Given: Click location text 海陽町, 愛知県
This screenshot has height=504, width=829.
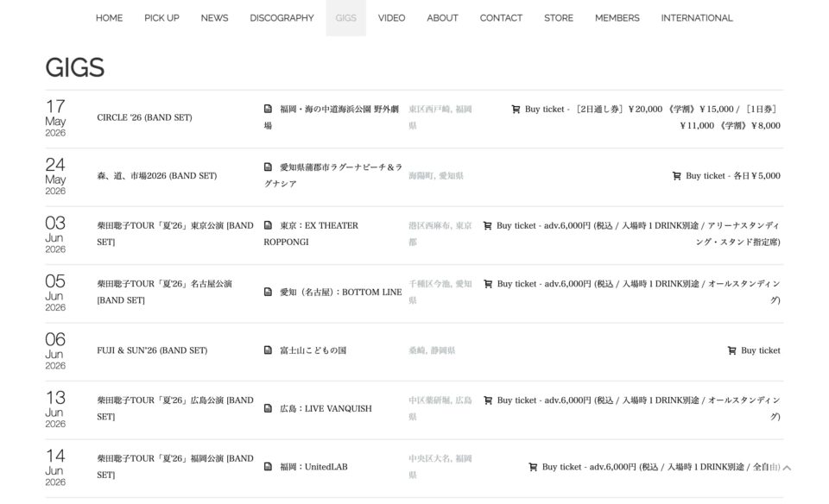Looking at the screenshot, I should coord(435,175).
